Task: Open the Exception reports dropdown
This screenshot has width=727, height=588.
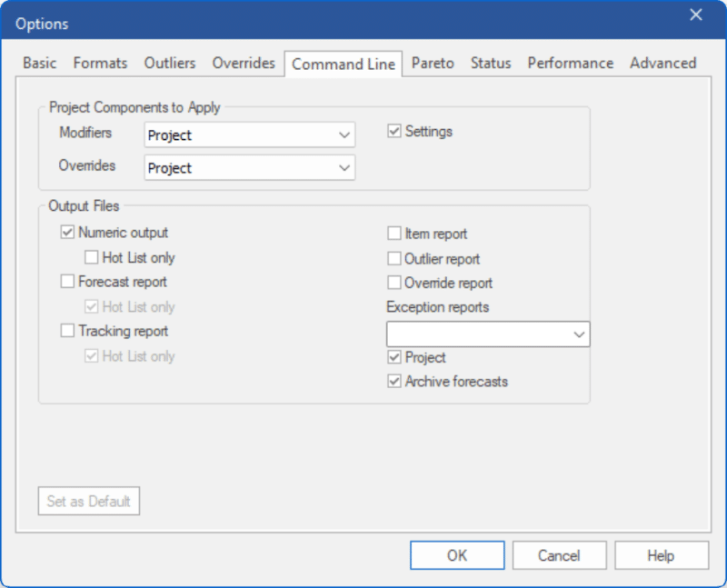Action: [581, 334]
